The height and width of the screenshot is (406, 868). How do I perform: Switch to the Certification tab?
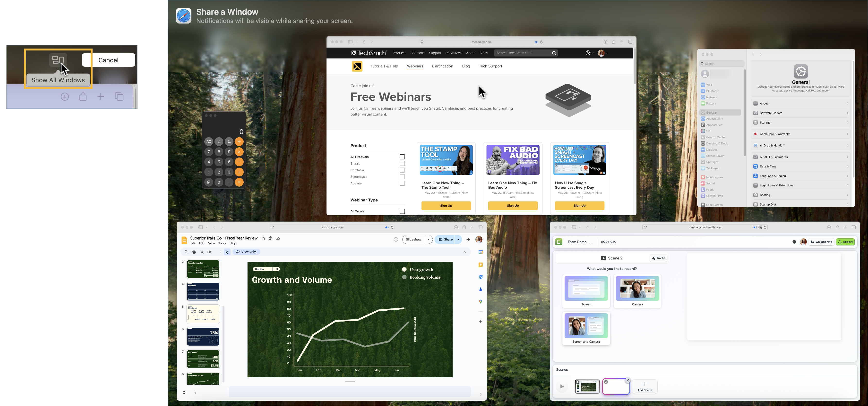click(x=442, y=66)
